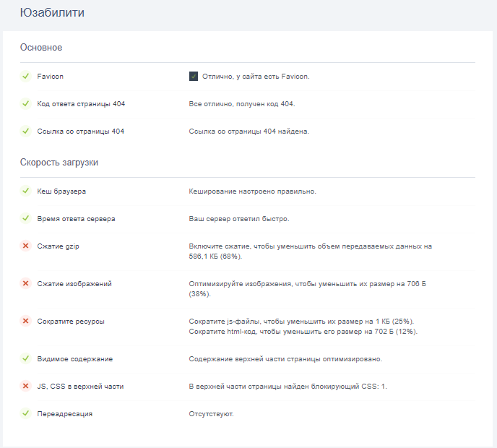Click the red cross next to Сжатие изображений
497x448 pixels.
[x=25, y=284]
